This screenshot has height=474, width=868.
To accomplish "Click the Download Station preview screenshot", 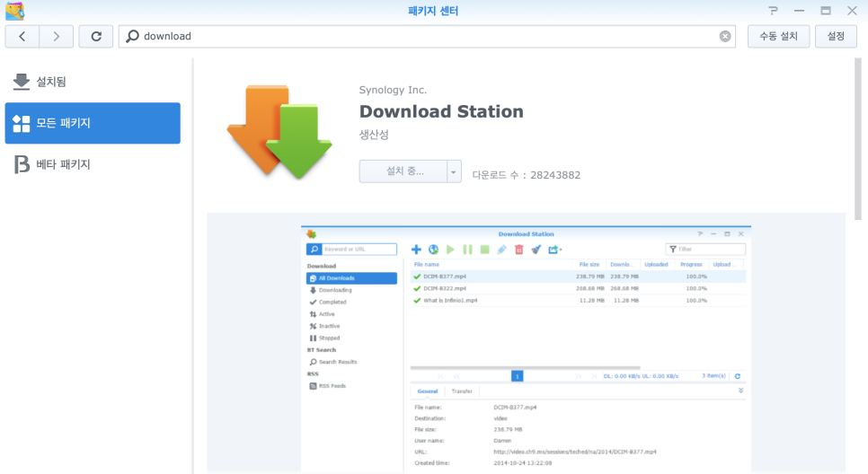I will pos(526,349).
